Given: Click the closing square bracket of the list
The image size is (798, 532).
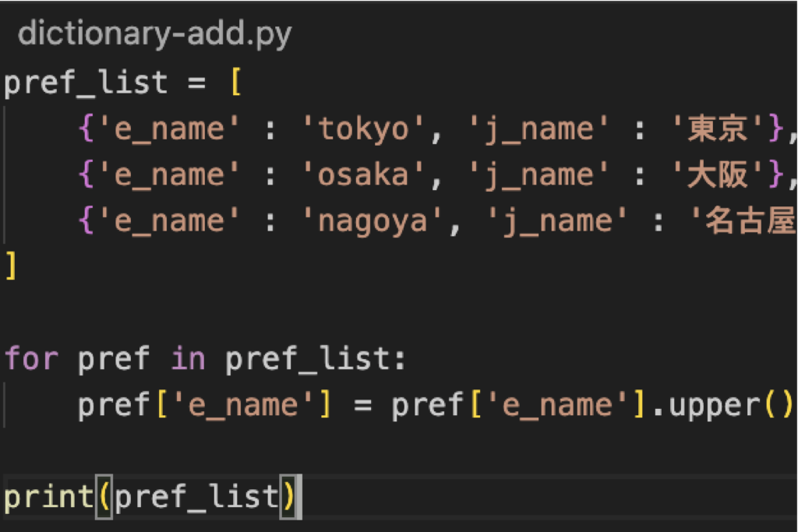Looking at the screenshot, I should click(11, 266).
